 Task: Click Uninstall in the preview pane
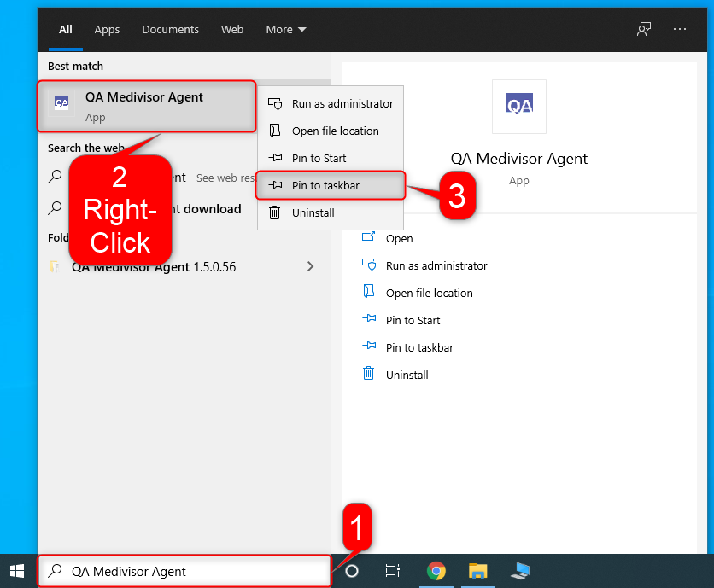[407, 375]
